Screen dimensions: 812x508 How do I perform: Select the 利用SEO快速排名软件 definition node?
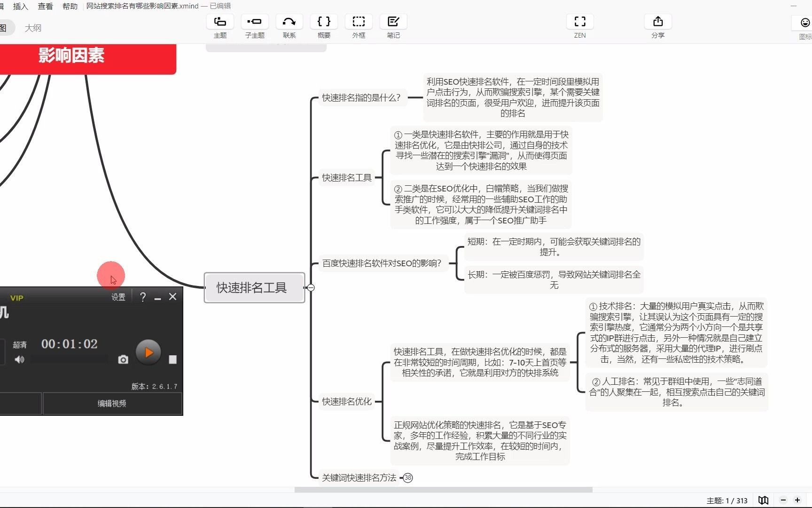[x=513, y=97]
